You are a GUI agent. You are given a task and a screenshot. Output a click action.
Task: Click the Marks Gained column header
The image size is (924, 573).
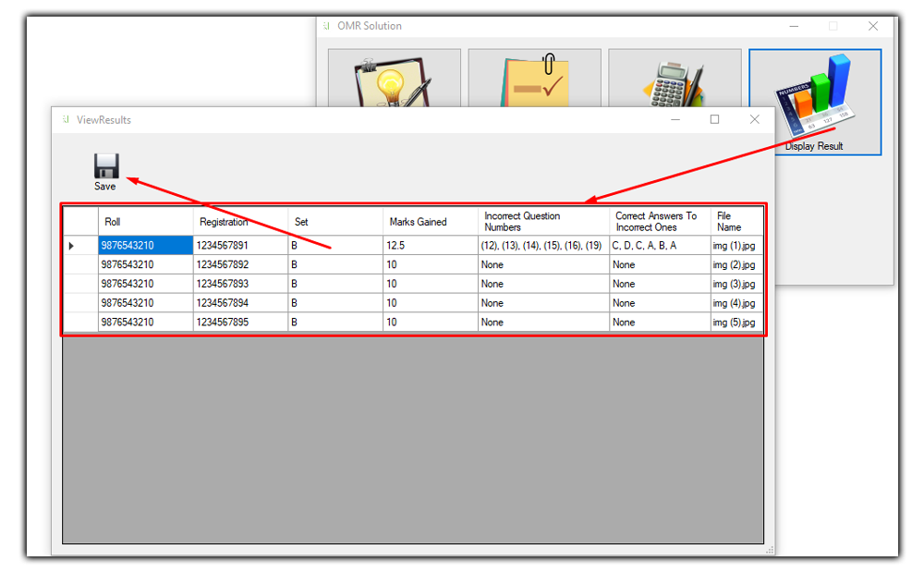(430, 222)
